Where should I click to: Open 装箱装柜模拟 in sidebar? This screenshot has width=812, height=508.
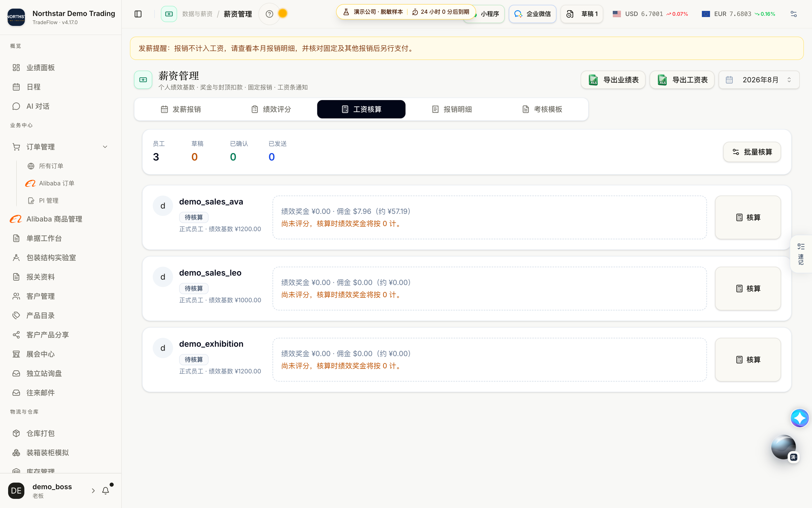[60, 453]
